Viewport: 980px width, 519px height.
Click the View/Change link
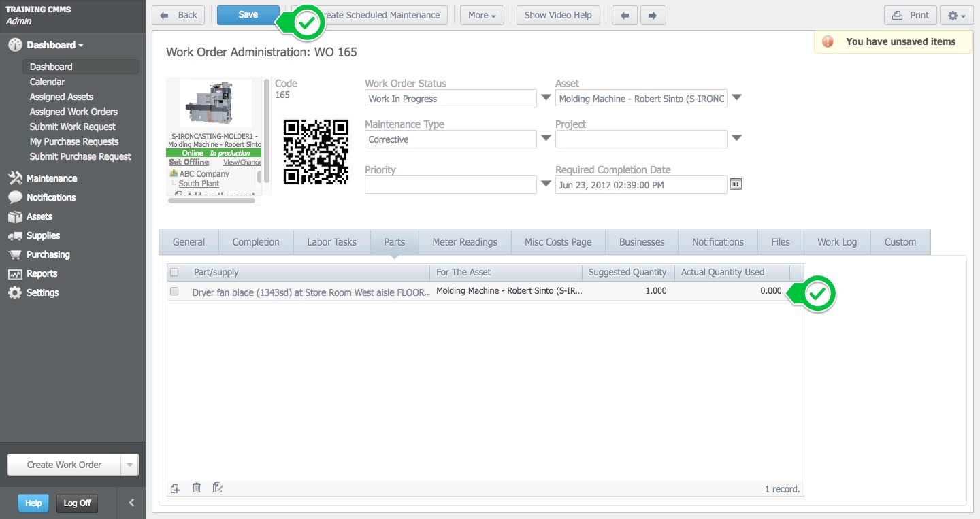242,162
